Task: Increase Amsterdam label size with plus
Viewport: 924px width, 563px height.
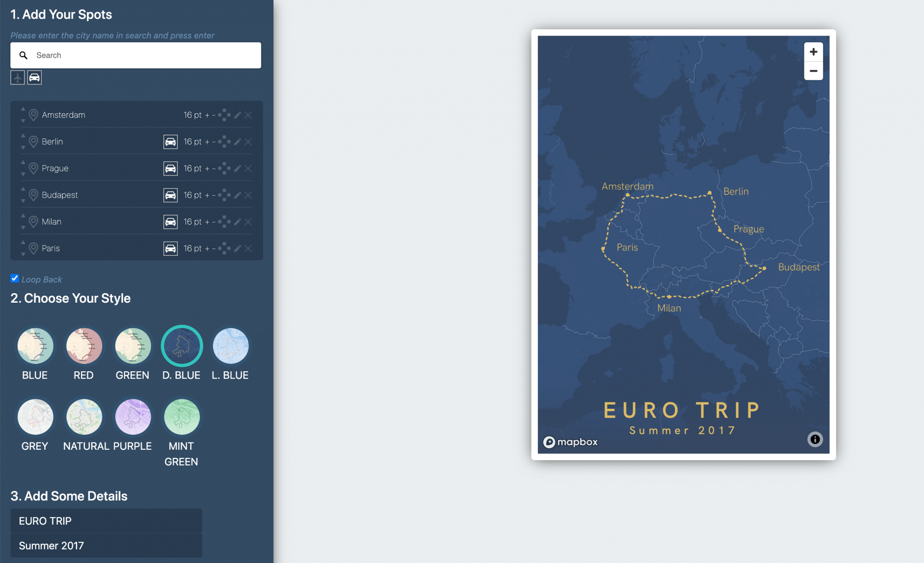Action: point(207,115)
